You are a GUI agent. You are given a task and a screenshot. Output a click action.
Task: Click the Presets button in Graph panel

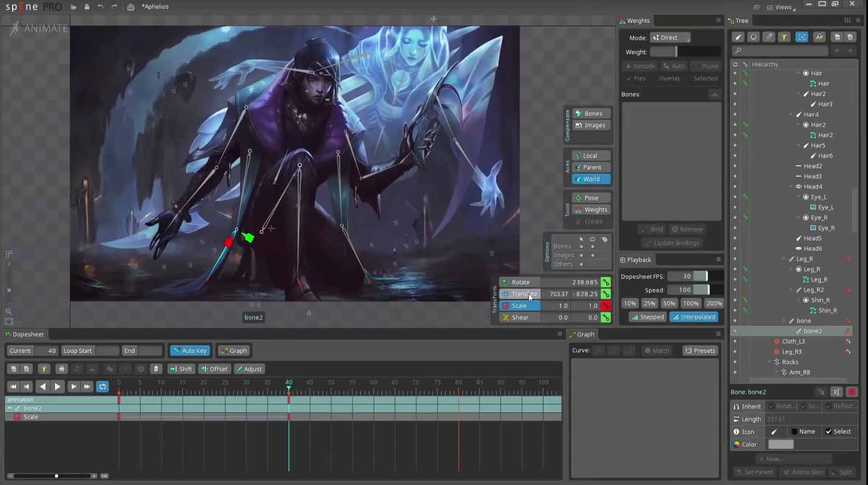click(x=701, y=351)
